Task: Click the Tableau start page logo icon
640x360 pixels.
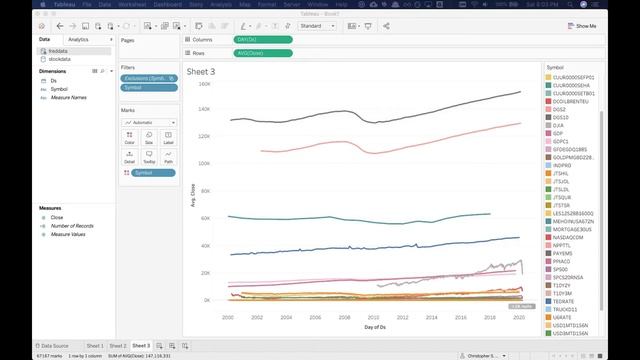Action: 42,26
